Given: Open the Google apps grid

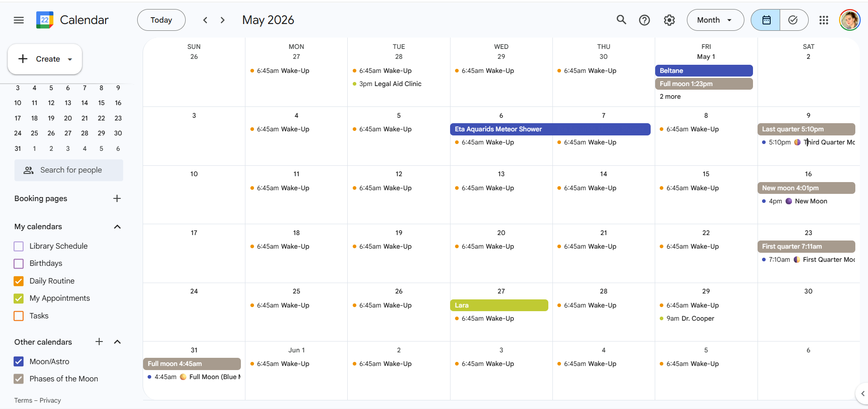Looking at the screenshot, I should tap(824, 20).
